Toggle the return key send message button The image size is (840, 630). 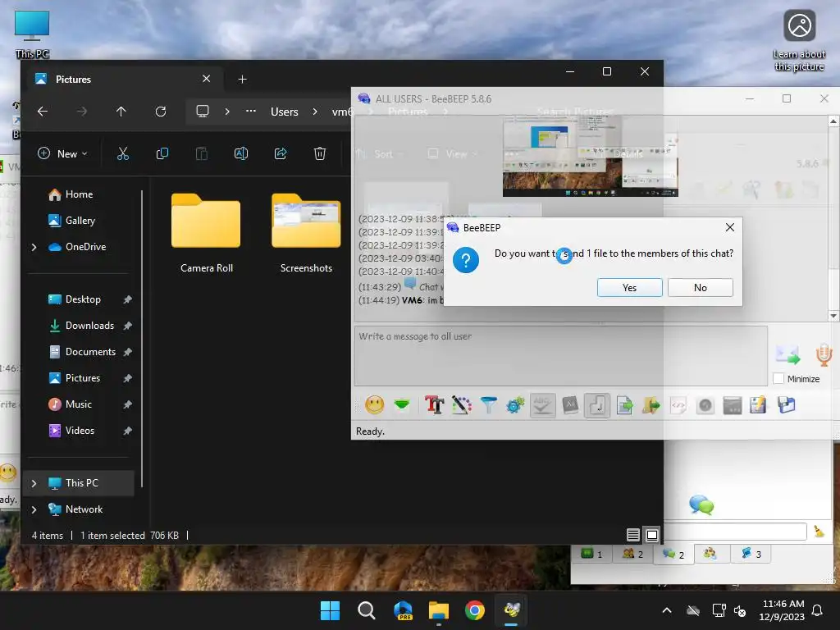597,405
